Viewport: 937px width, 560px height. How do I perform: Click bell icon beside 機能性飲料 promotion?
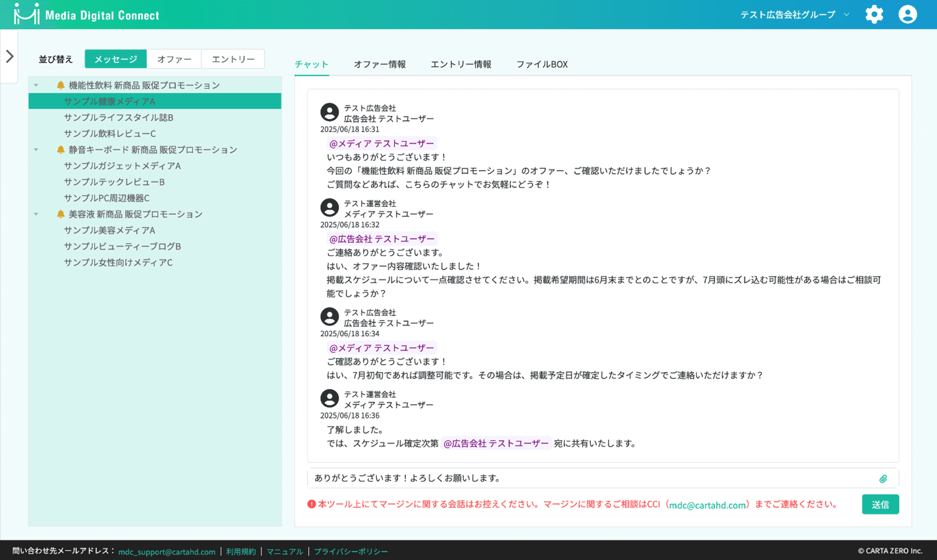tap(60, 85)
